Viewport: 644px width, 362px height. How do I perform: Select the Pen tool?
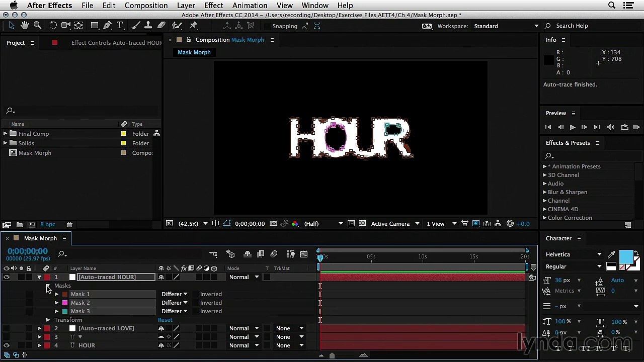tap(107, 26)
